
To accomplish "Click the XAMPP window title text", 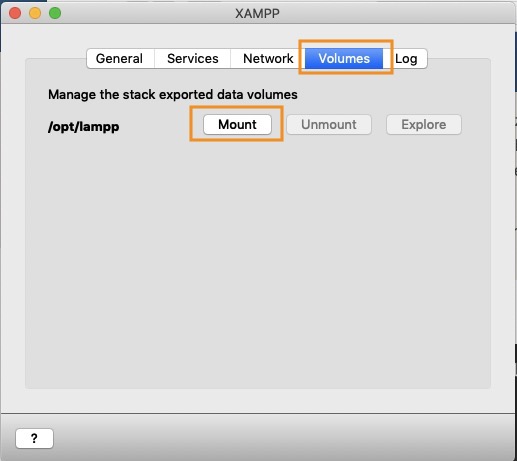I will (257, 14).
